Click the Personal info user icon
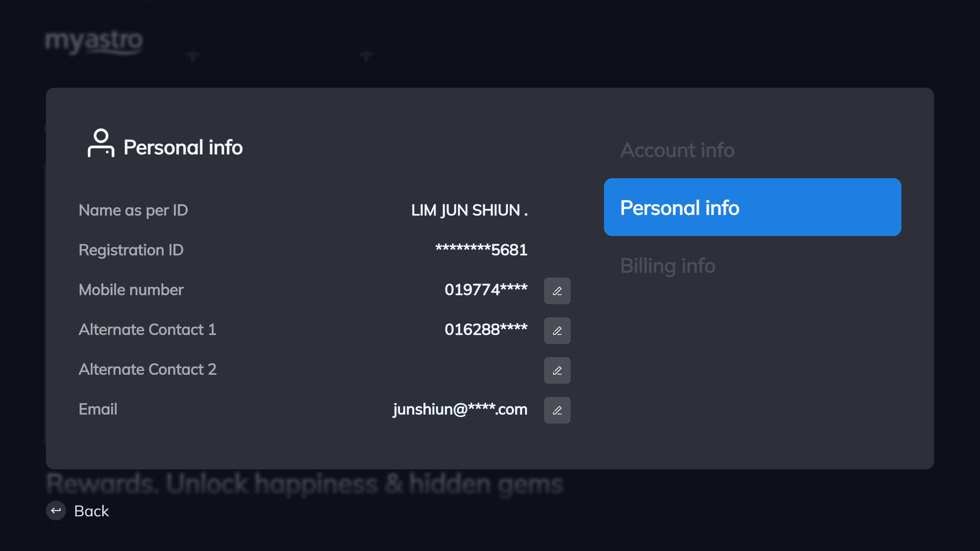This screenshot has height=551, width=980. (101, 143)
